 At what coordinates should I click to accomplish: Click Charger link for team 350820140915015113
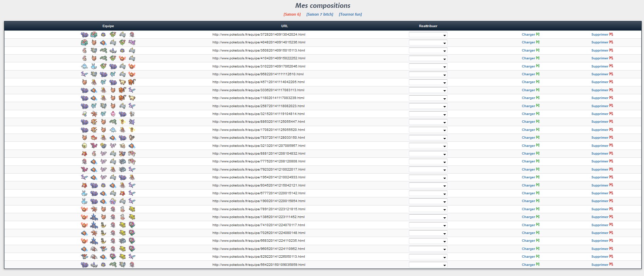528,50
